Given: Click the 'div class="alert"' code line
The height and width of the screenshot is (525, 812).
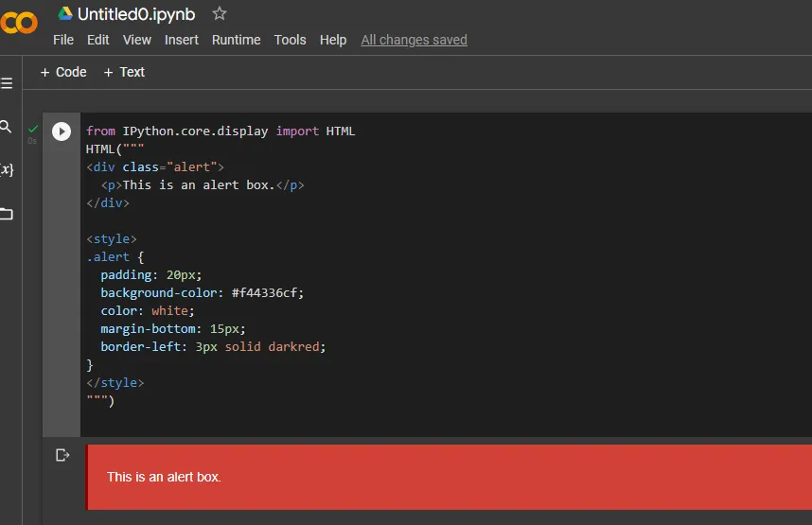Looking at the screenshot, I should (155, 166).
